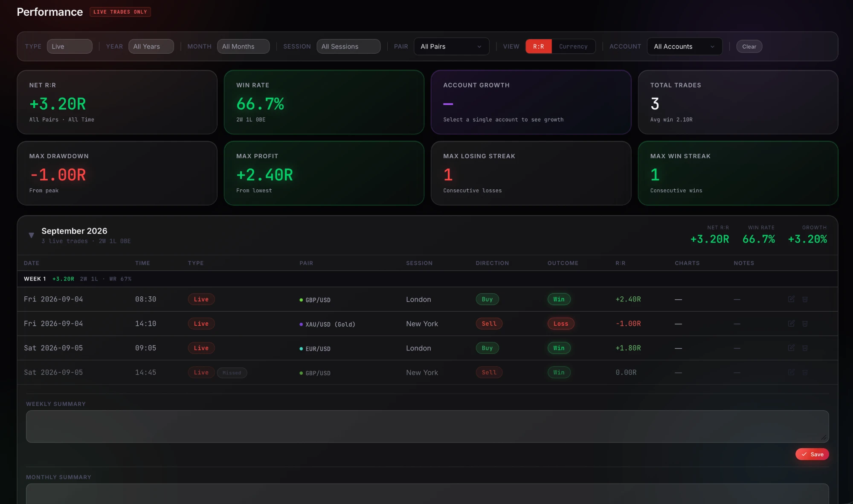Image resolution: width=853 pixels, height=504 pixels.
Task: Click the Max Drawdown card
Action: (x=117, y=173)
